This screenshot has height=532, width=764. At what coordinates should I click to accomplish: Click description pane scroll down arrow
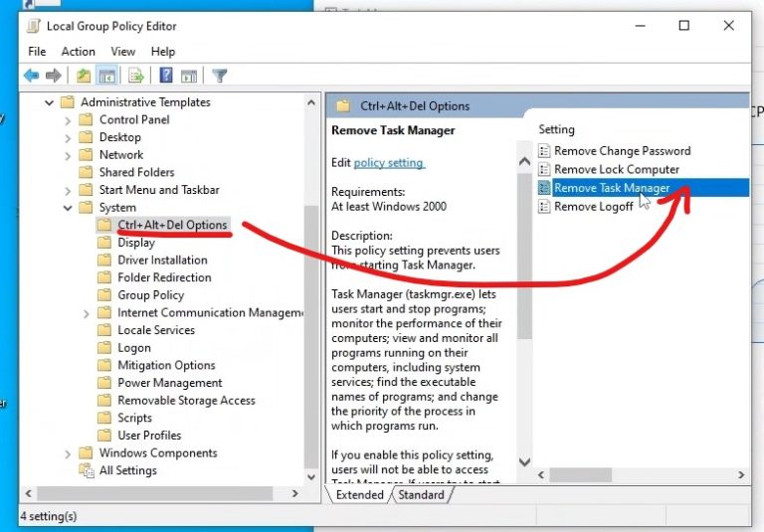point(524,461)
